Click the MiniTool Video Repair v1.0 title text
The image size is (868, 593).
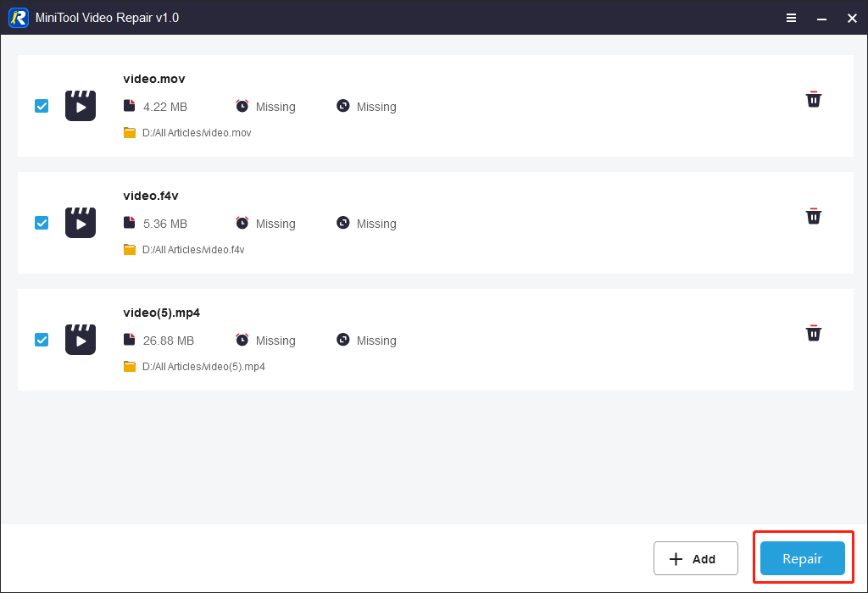point(107,18)
